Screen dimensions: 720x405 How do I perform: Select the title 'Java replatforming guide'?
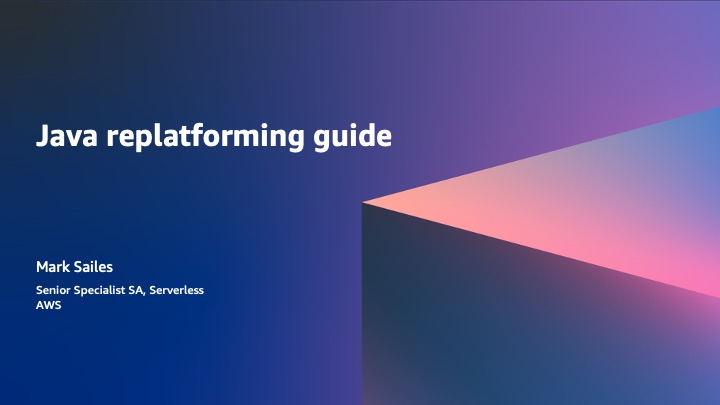tap(214, 137)
